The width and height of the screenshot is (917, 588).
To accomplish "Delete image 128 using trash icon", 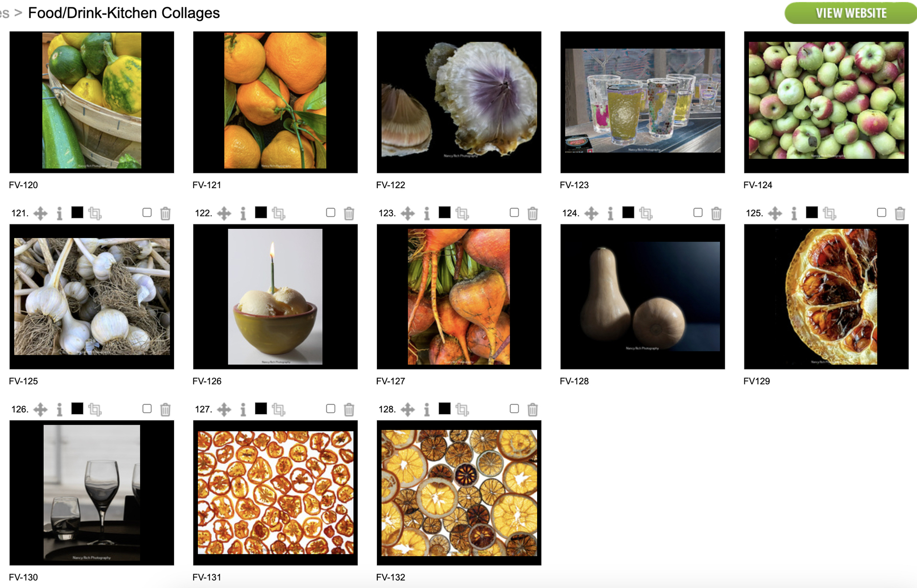I will (533, 409).
